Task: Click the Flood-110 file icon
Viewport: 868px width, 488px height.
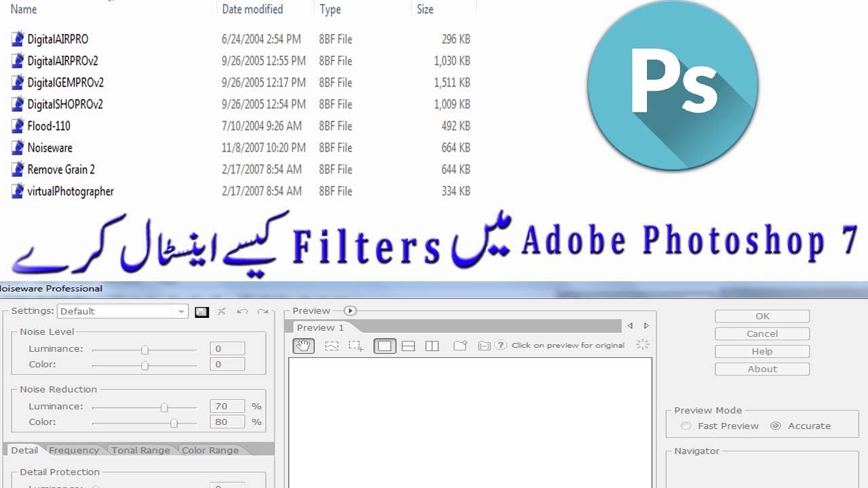Action: click(18, 125)
